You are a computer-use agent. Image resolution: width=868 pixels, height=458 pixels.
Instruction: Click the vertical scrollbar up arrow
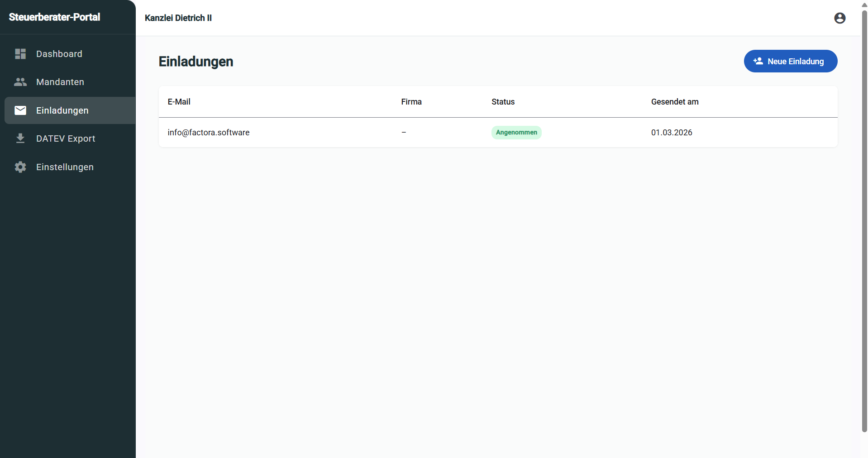tap(864, 5)
